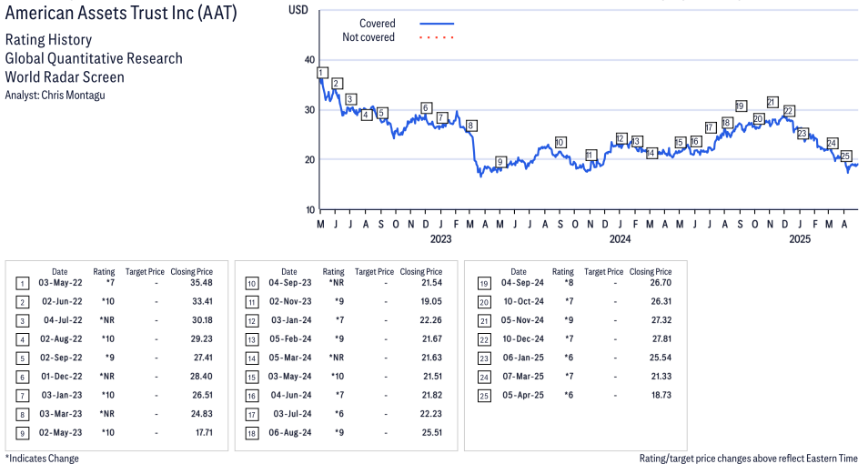Viewport: 868px width, 464px height.
Task: Click the closing price 17.71
Action: [204, 432]
